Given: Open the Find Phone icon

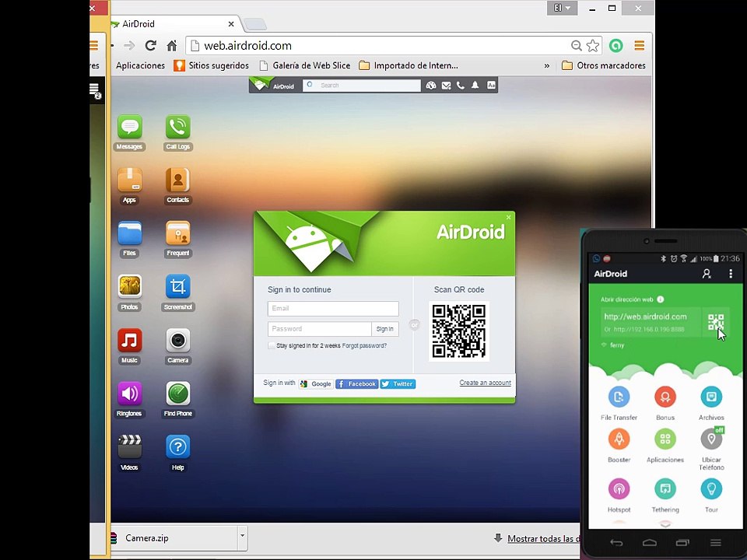Looking at the screenshot, I should coord(177,394).
